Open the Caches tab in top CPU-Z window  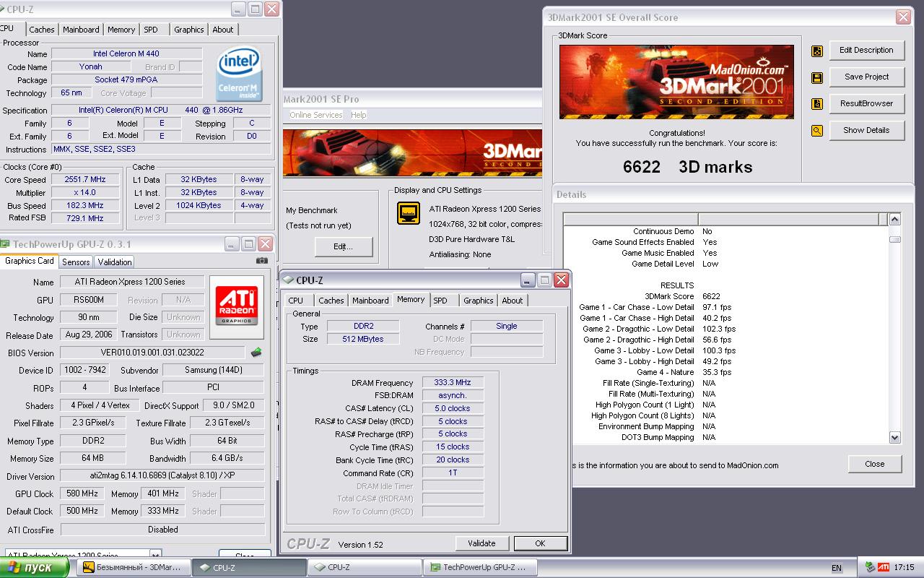click(x=42, y=30)
